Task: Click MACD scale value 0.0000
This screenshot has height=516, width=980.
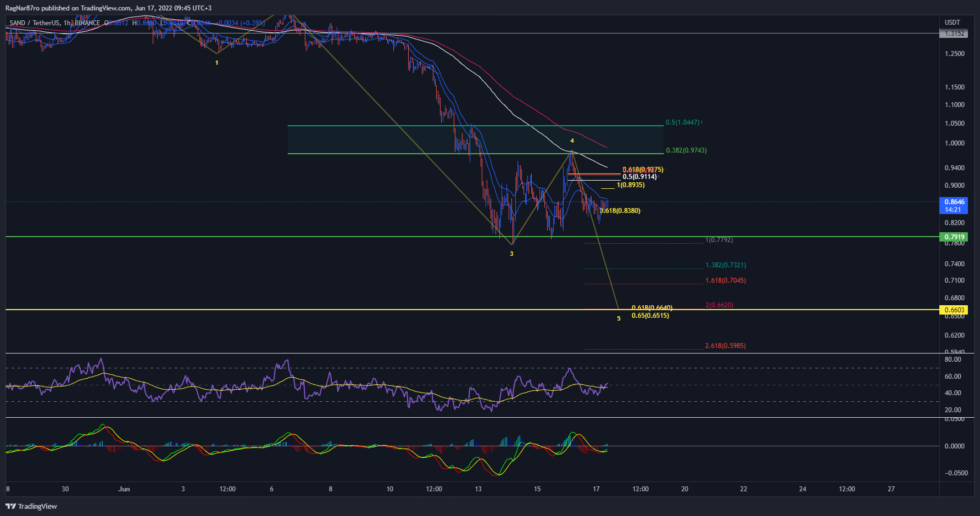Action: click(955, 446)
